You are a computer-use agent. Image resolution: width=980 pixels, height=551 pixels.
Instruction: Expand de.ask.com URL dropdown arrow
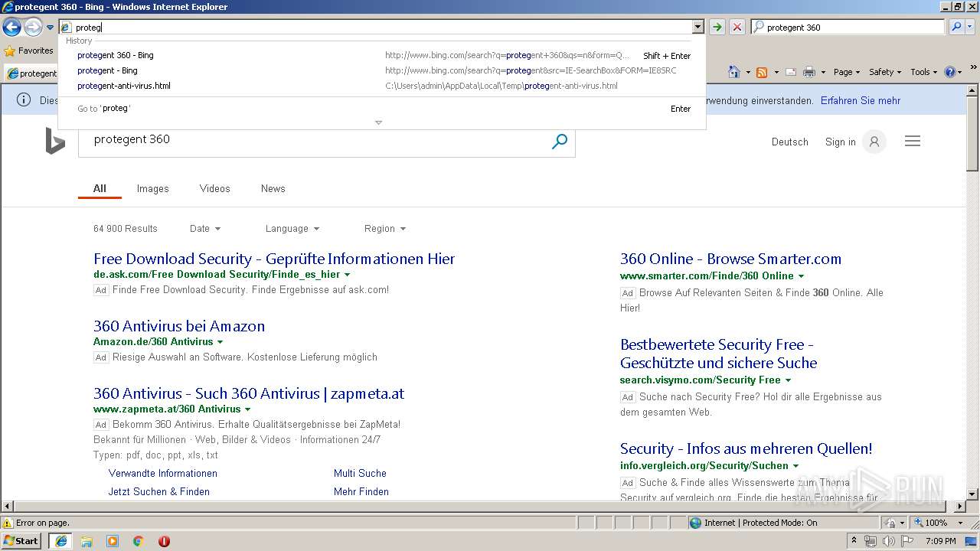347,275
